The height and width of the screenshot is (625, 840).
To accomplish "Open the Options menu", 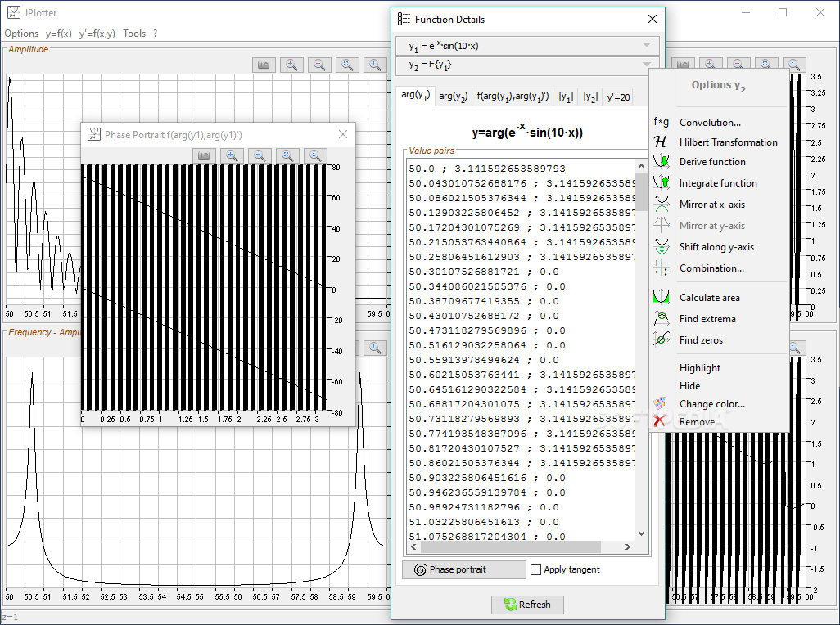I will [21, 34].
